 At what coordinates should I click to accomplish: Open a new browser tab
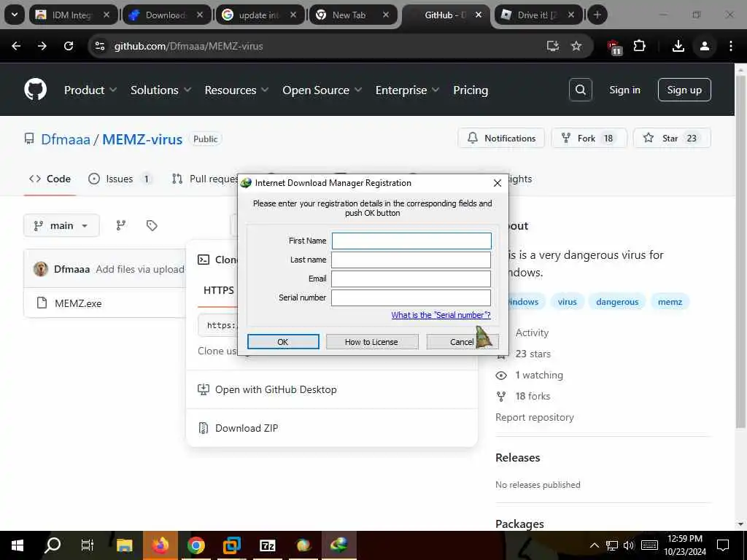[x=597, y=15]
